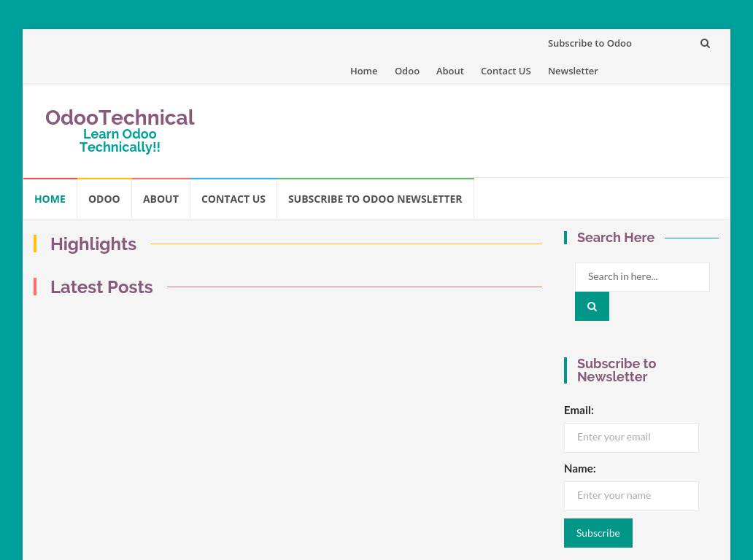The height and width of the screenshot is (560, 753).
Task: Select Contact US in top menu
Action: click(x=506, y=71)
